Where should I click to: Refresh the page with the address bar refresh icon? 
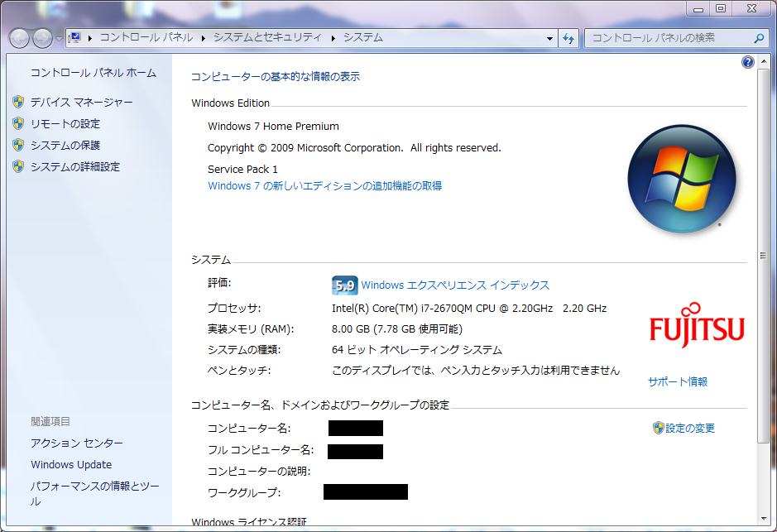pos(568,37)
